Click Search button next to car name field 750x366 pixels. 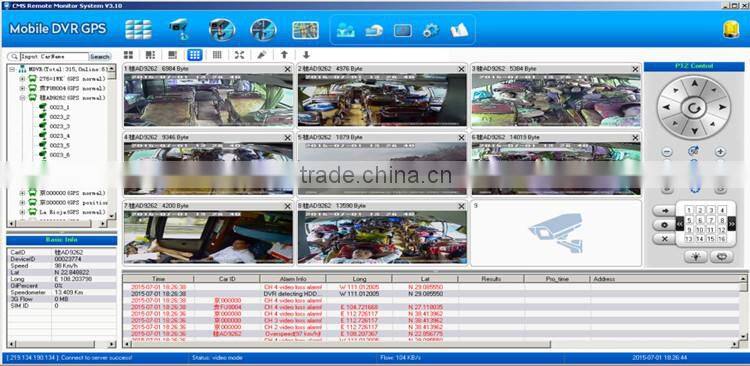click(100, 56)
